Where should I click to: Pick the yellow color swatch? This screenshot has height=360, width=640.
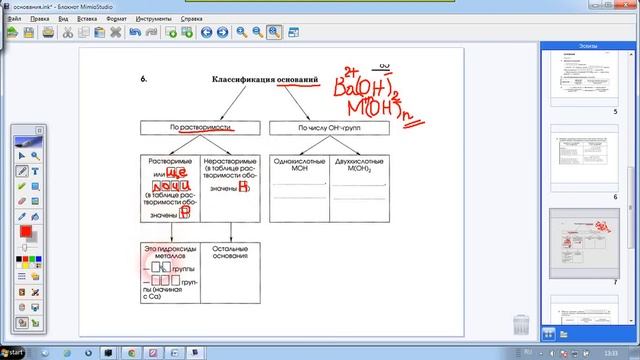(x=25, y=265)
